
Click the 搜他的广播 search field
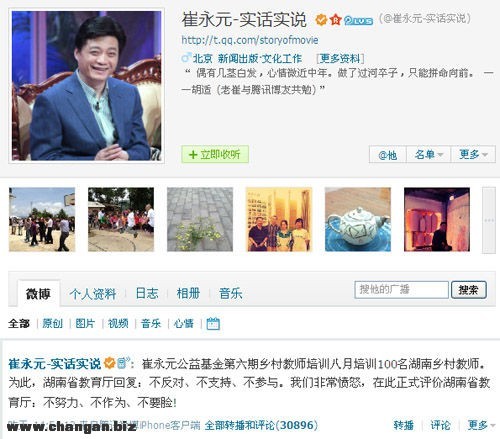pyautogui.click(x=402, y=289)
